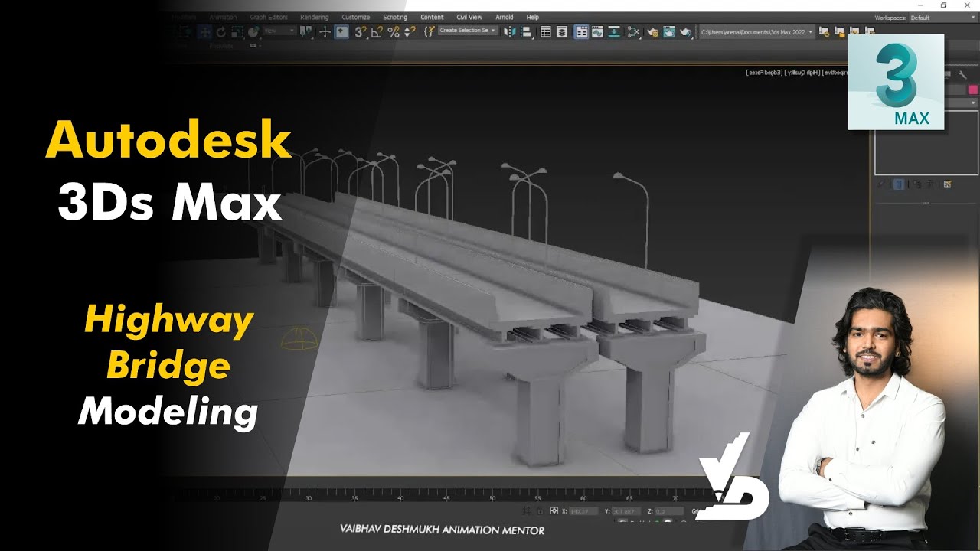This screenshot has height=551, width=980.
Task: Toggle the Ribbon display
Action: [x=581, y=32]
